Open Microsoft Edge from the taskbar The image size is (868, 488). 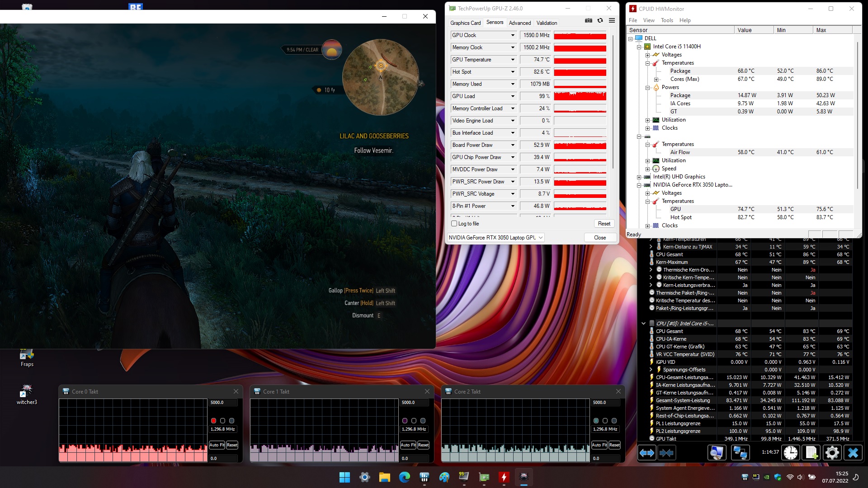point(404,477)
